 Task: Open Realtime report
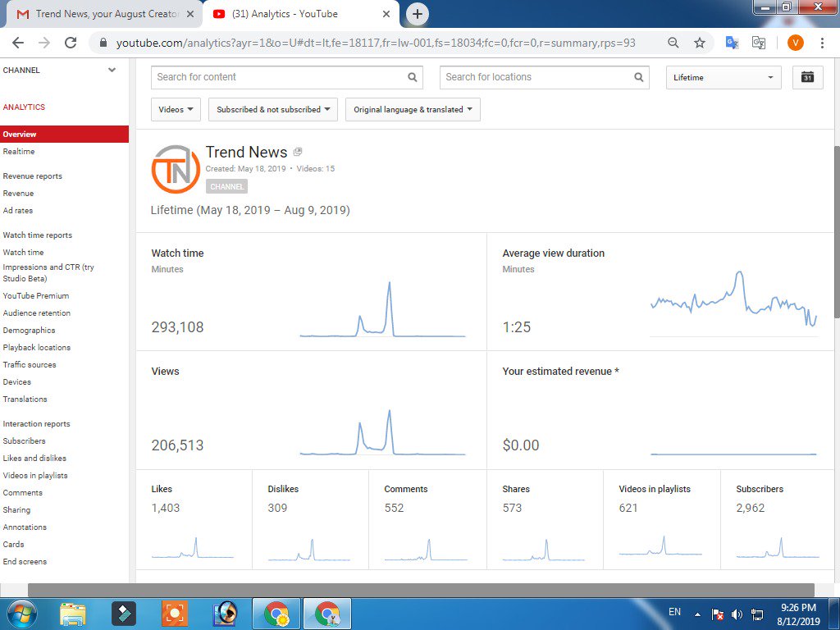(x=19, y=152)
